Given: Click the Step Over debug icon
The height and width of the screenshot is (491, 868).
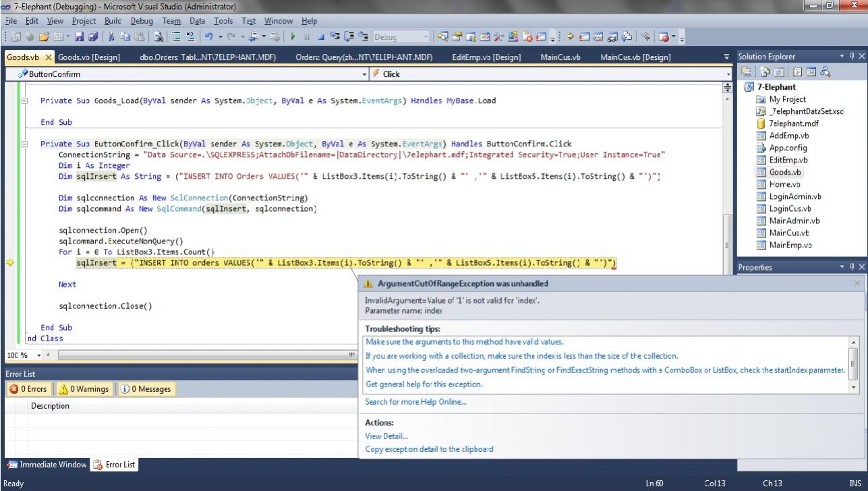Looking at the screenshot, I should [348, 37].
